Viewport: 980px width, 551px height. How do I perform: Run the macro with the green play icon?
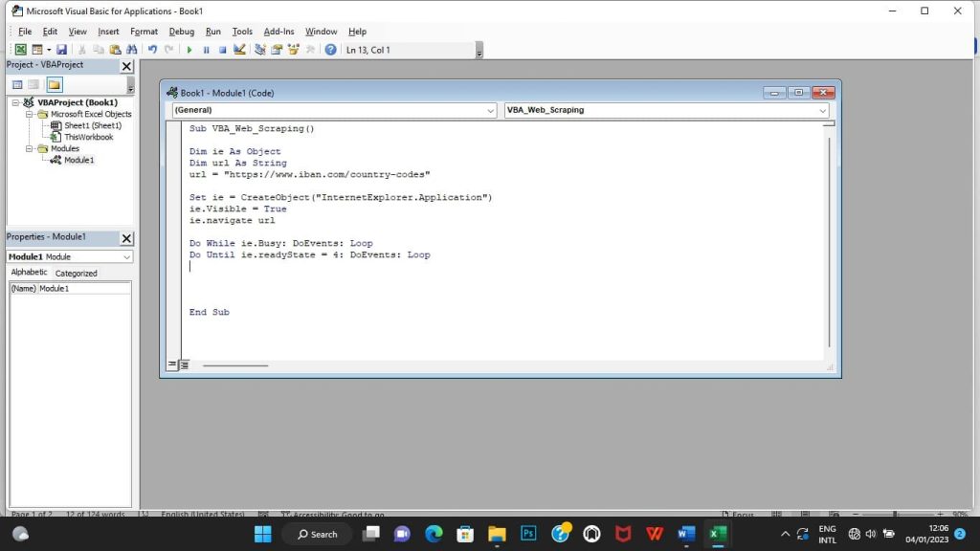tap(189, 50)
